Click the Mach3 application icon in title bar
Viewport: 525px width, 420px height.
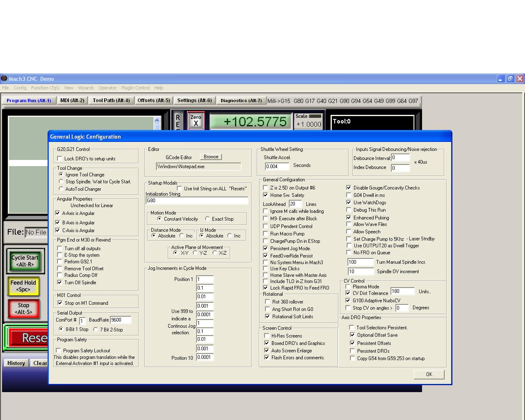pyautogui.click(x=4, y=78)
